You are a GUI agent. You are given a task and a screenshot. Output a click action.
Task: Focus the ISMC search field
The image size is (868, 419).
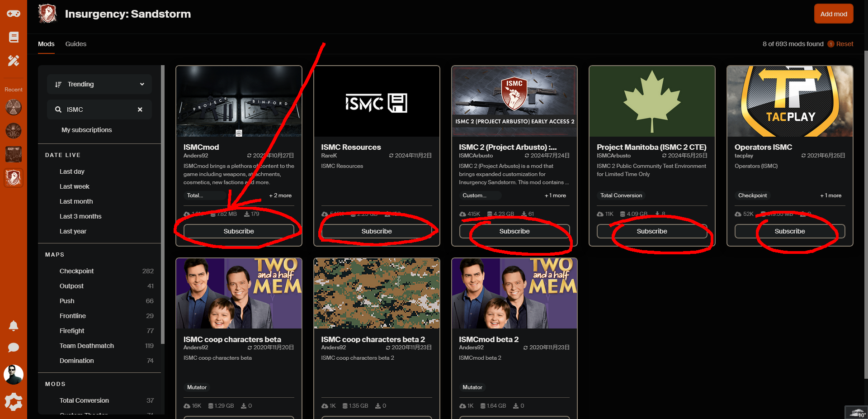(x=99, y=110)
